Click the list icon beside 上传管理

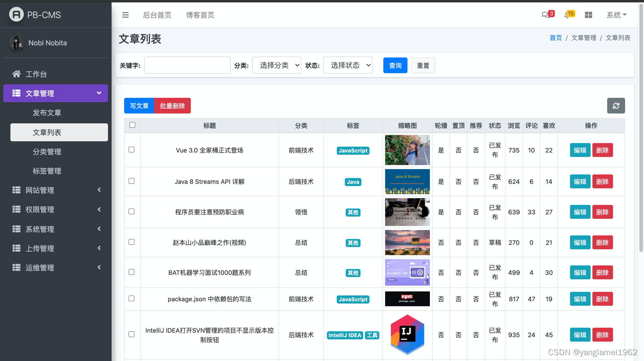pos(17,248)
